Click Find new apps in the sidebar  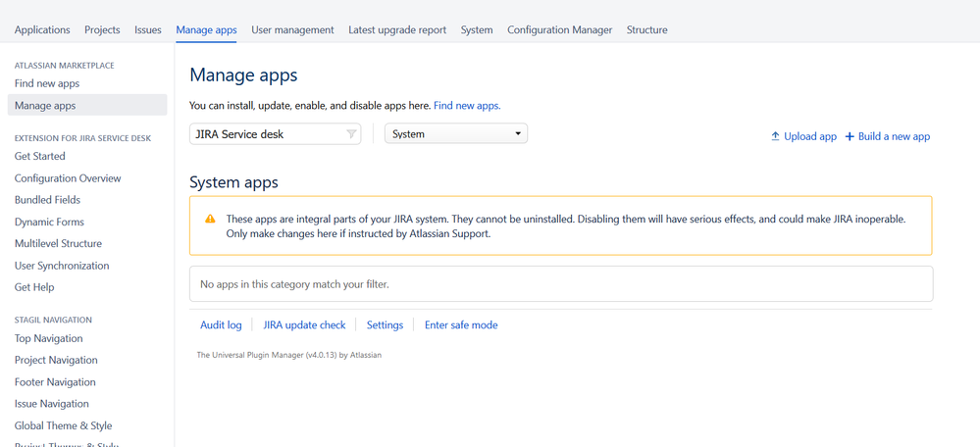[47, 83]
